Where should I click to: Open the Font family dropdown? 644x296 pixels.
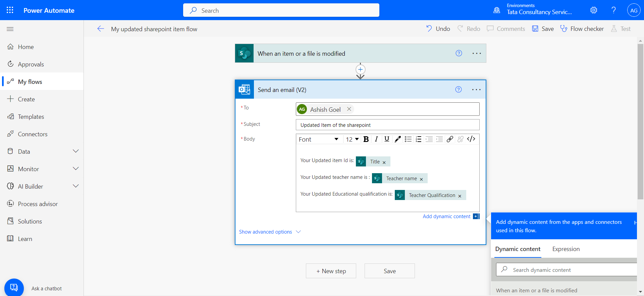[x=319, y=139]
